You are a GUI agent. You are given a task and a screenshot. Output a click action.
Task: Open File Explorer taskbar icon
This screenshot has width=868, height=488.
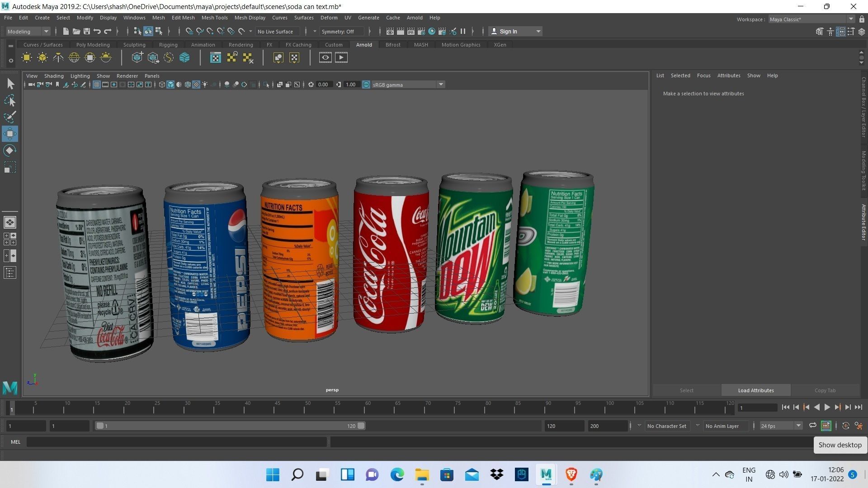[x=422, y=474]
